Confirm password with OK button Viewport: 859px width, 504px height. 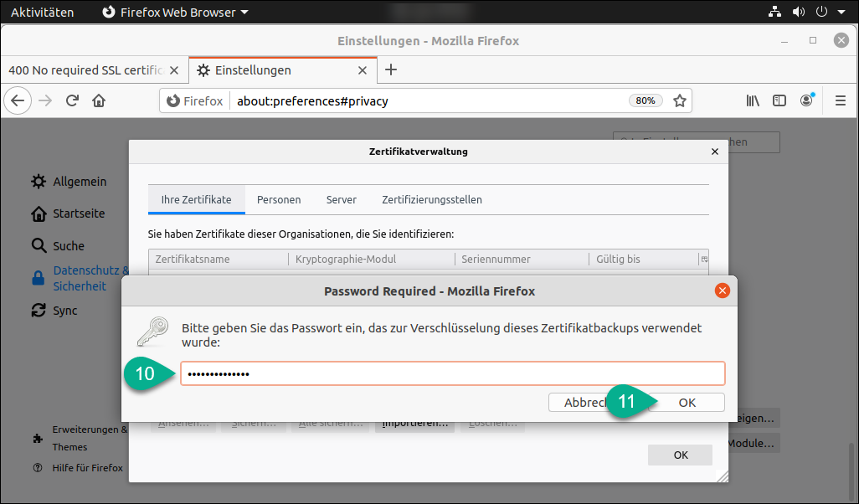coord(687,403)
